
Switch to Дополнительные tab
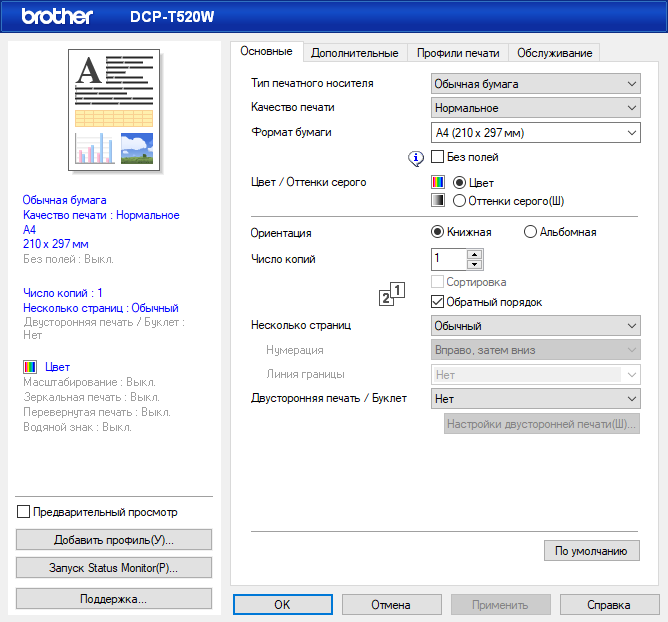(x=355, y=53)
